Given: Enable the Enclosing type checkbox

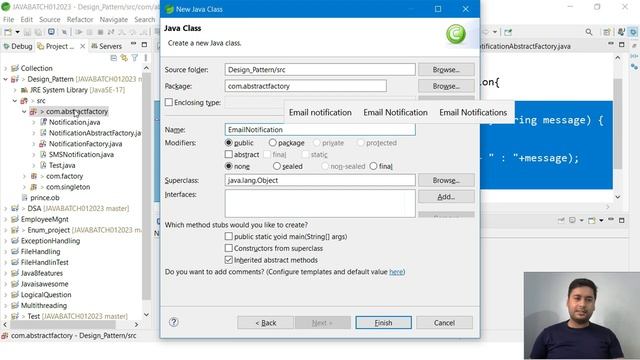Looking at the screenshot, I should [169, 102].
